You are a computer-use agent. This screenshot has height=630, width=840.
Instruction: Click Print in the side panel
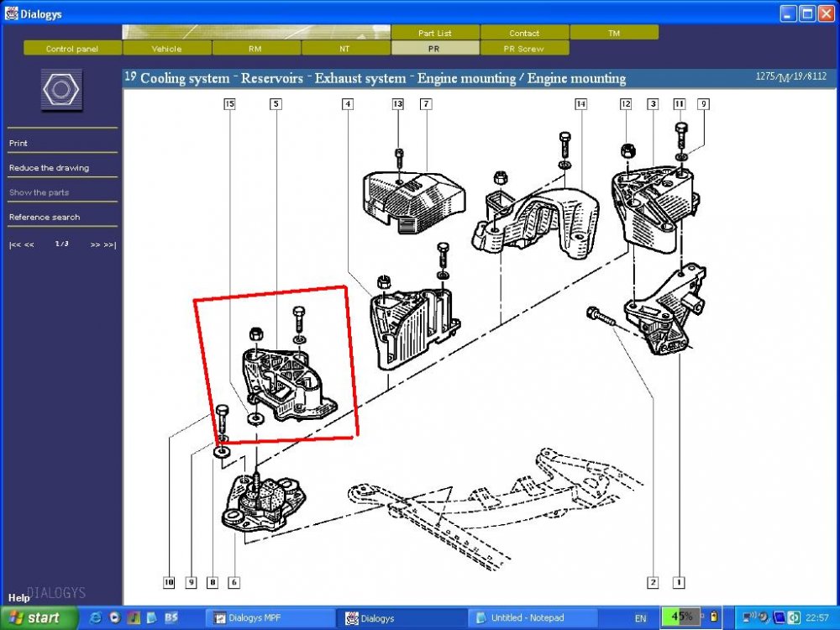[18, 143]
